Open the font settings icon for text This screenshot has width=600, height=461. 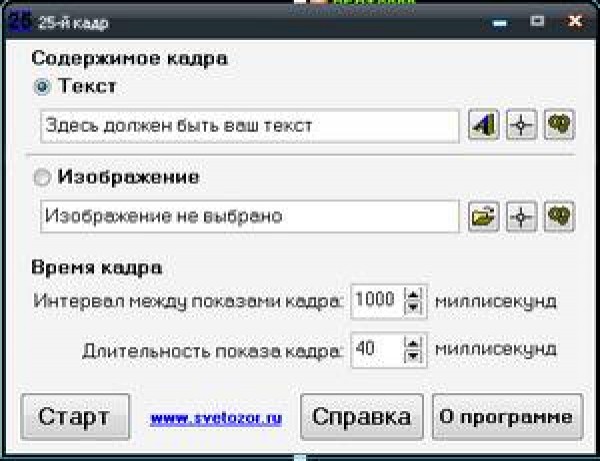click(x=484, y=125)
